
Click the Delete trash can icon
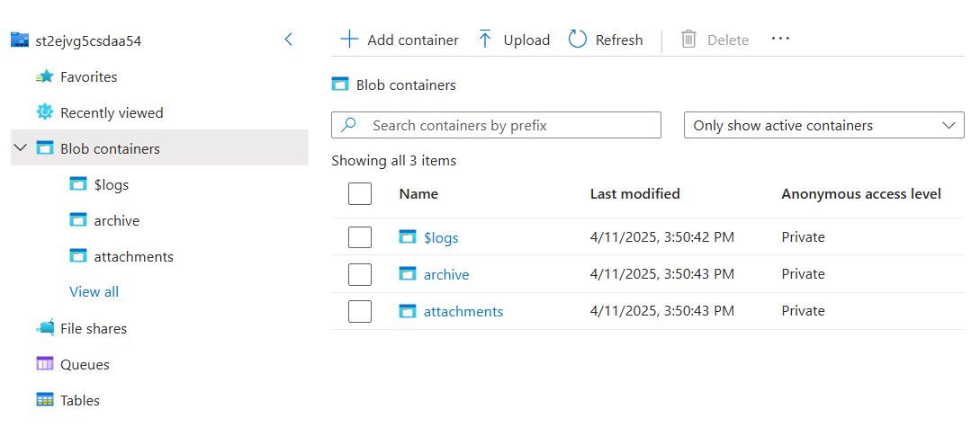688,40
